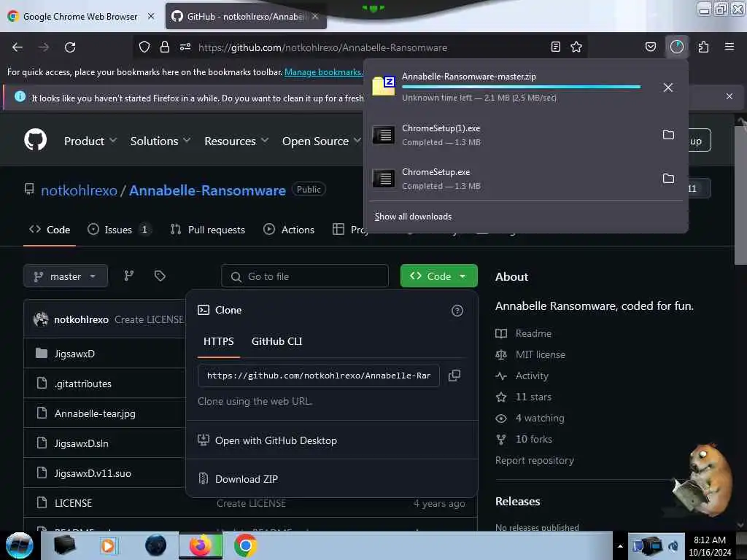747x560 pixels.
Task: Click Show all downloads
Action: coord(413,217)
